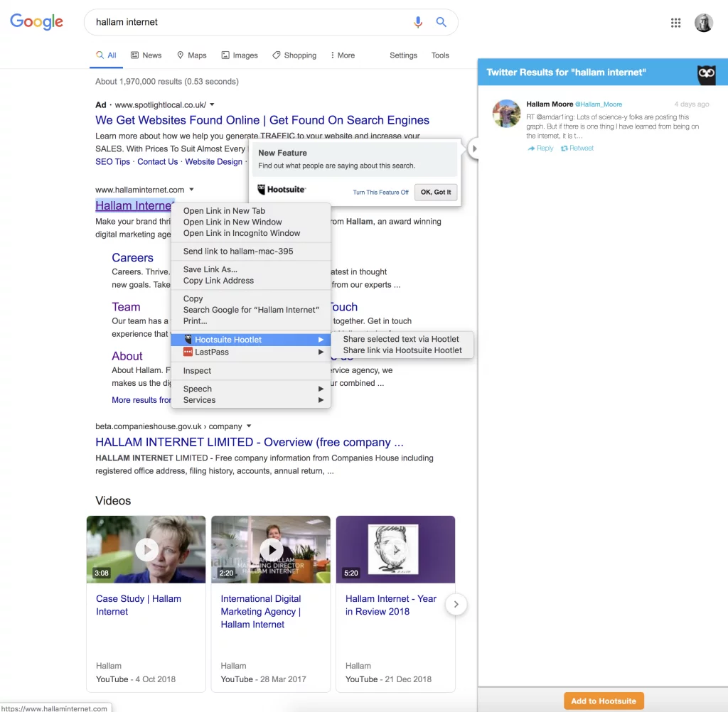This screenshot has width=728, height=712.
Task: Click the OK, Got It button
Action: pyautogui.click(x=436, y=192)
